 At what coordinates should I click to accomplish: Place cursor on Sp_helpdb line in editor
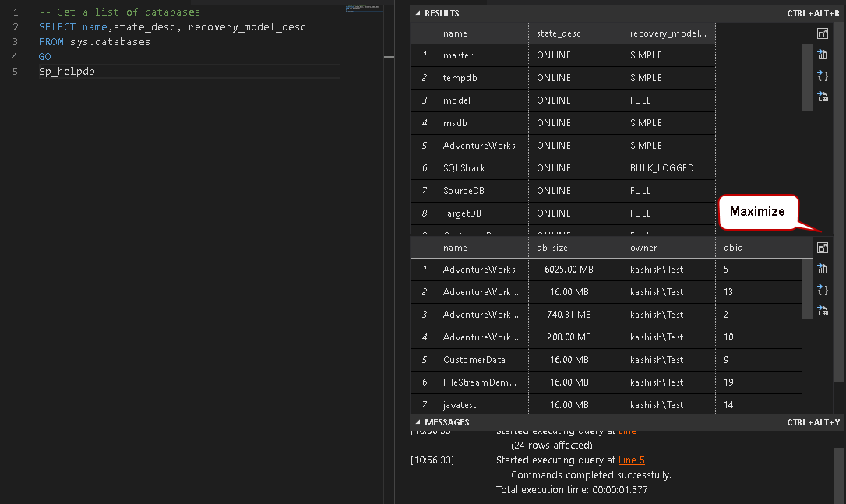(67, 72)
